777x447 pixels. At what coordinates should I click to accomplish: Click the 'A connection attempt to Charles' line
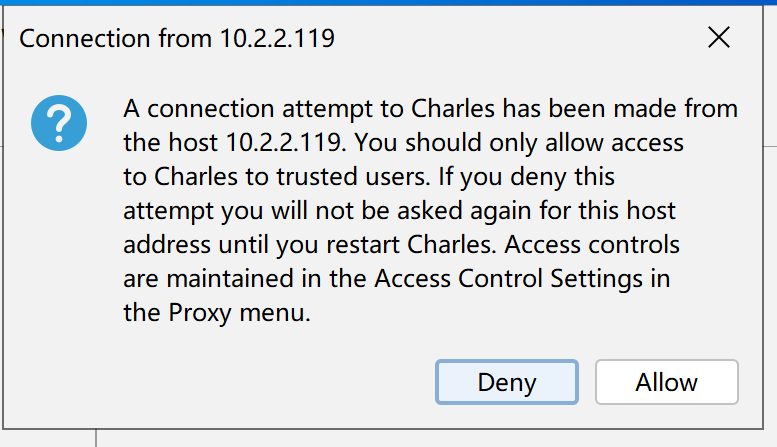430,109
